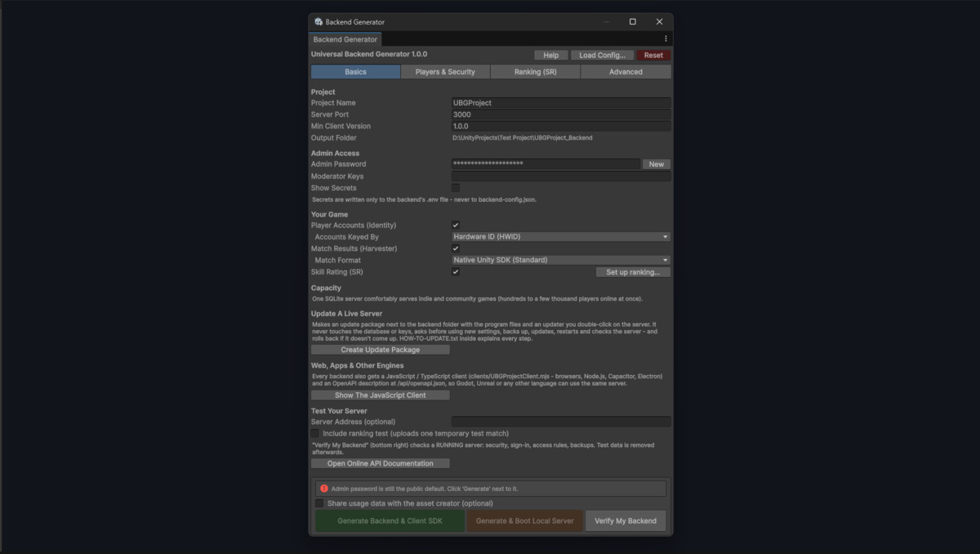Viewport: 980px width, 554px height.
Task: Open the Ranking (SR) tab
Action: pyautogui.click(x=536, y=72)
